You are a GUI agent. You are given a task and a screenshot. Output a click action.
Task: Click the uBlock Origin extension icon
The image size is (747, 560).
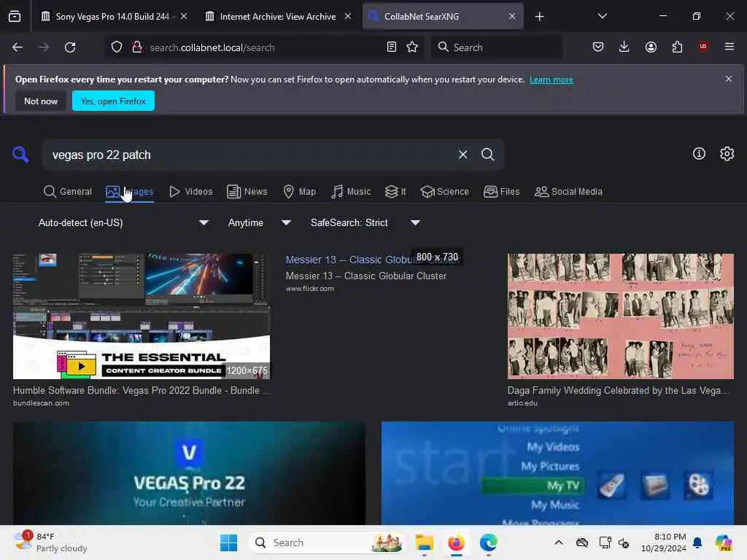point(703,47)
